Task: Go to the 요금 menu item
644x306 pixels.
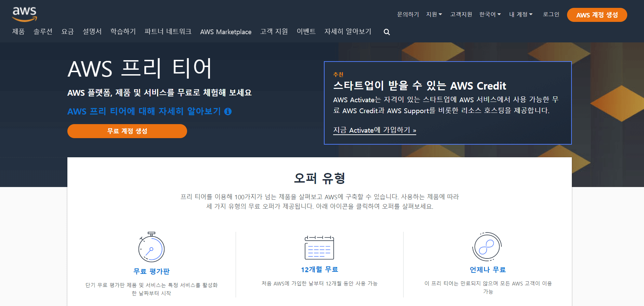Action: tap(68, 32)
